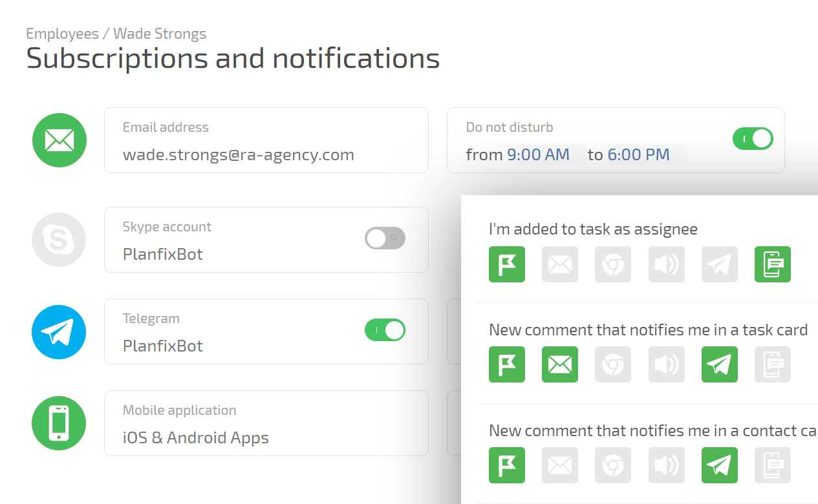The height and width of the screenshot is (504, 818).
Task: Open the 6:00 PM end time selector
Action: click(639, 155)
